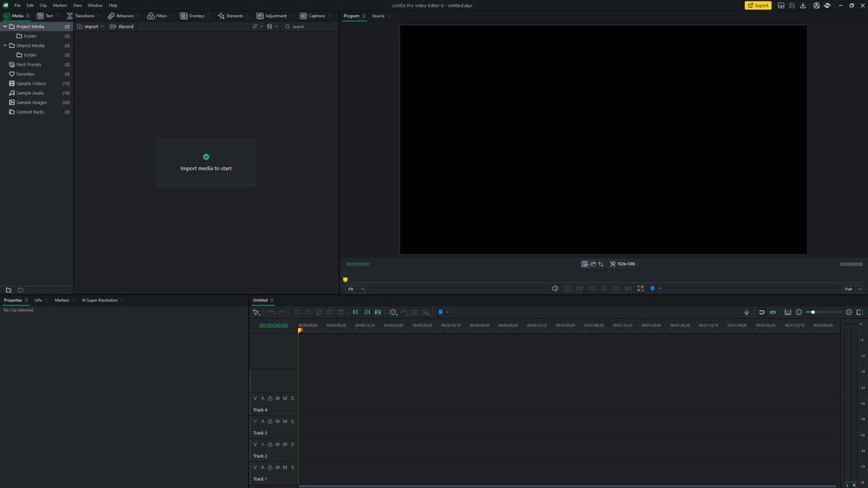Collapse the Project Media tree item
868x488 pixels.
pyautogui.click(x=4, y=26)
